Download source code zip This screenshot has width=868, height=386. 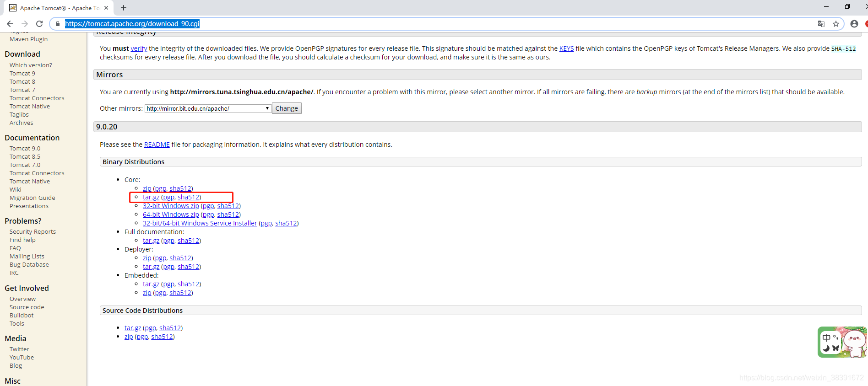(x=129, y=337)
